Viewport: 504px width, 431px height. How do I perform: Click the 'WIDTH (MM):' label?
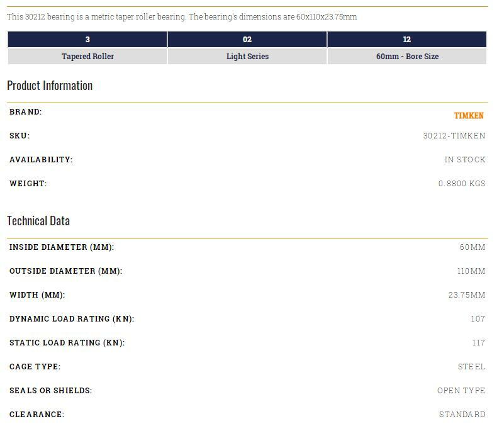tap(37, 294)
